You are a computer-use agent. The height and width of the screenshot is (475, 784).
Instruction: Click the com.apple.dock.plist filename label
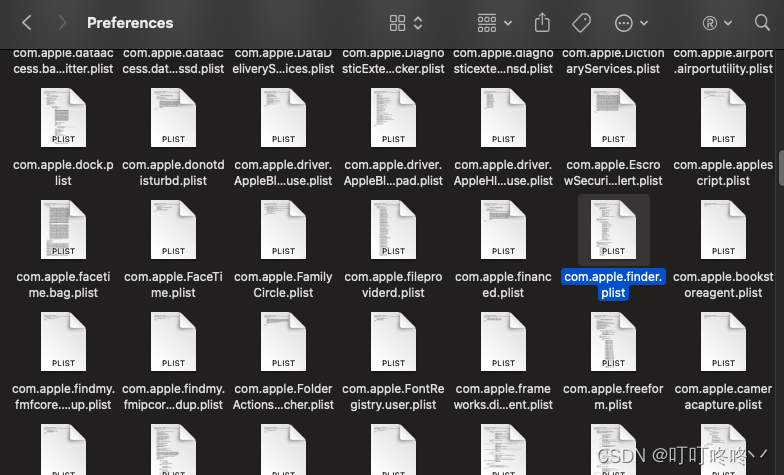63,172
